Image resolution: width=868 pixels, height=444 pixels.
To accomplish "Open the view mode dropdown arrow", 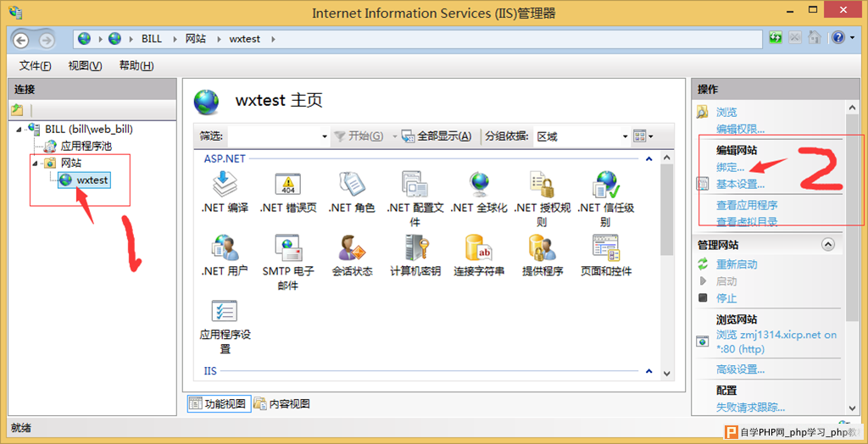I will tap(651, 136).
